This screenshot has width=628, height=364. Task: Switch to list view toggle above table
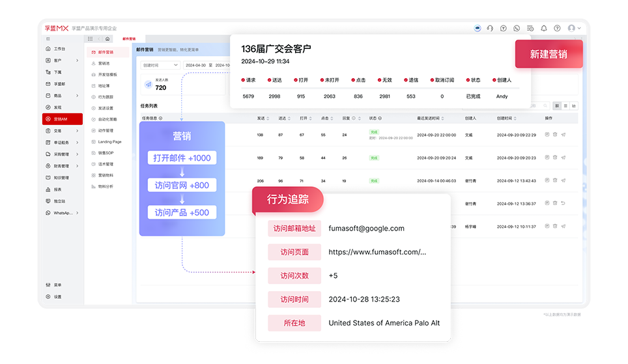(565, 105)
